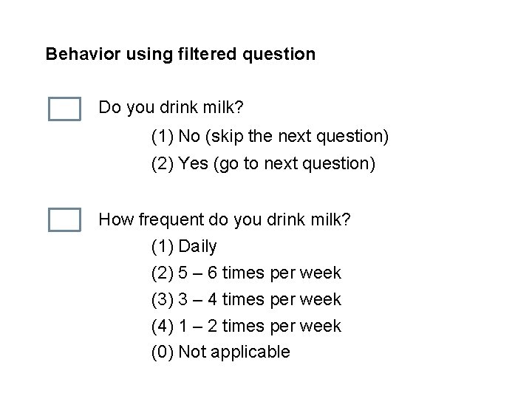Select option (1) No (skip the next question)
This screenshot has height=399, width=532.
pos(270,137)
